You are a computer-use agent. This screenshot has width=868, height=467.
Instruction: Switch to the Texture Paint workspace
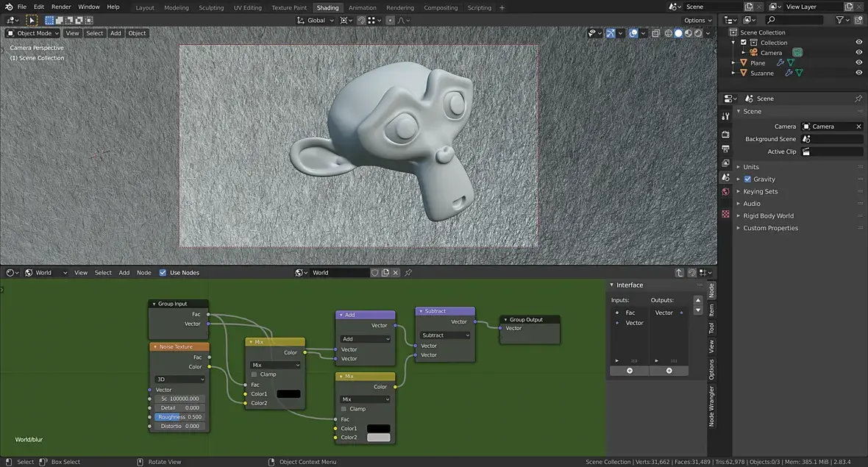289,7
